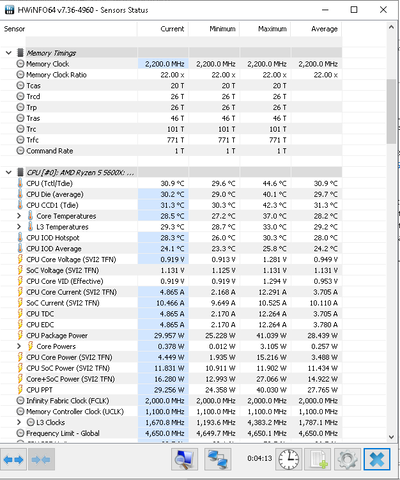Expand the Core Powers row

point(19,346)
